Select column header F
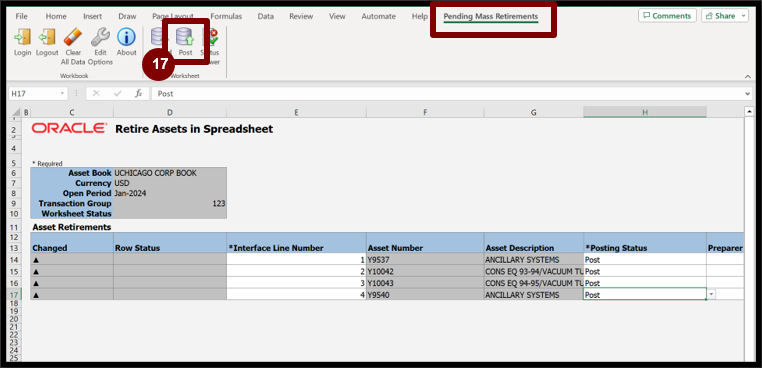Screen dimensions: 762x368 pyautogui.click(x=425, y=112)
